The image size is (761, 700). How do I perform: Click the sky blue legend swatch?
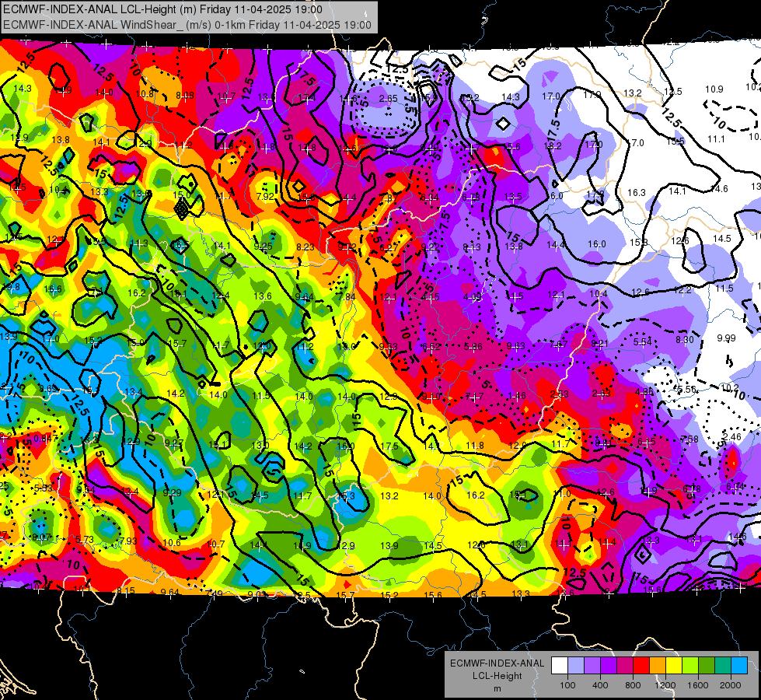click(x=738, y=666)
